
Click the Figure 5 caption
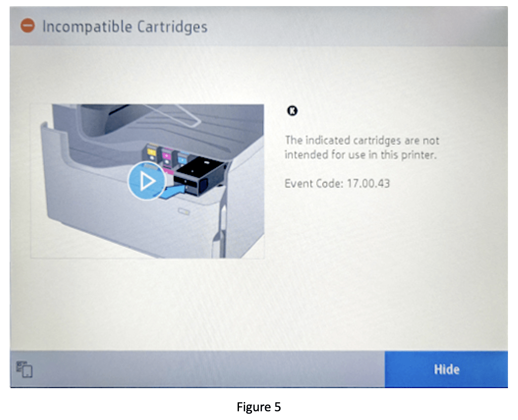(259, 407)
